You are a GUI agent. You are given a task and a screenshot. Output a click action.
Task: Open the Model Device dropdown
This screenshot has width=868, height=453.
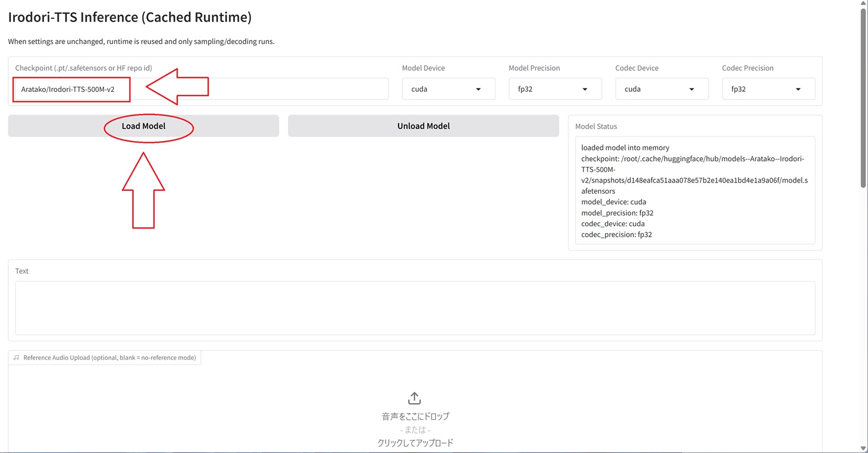click(x=448, y=89)
